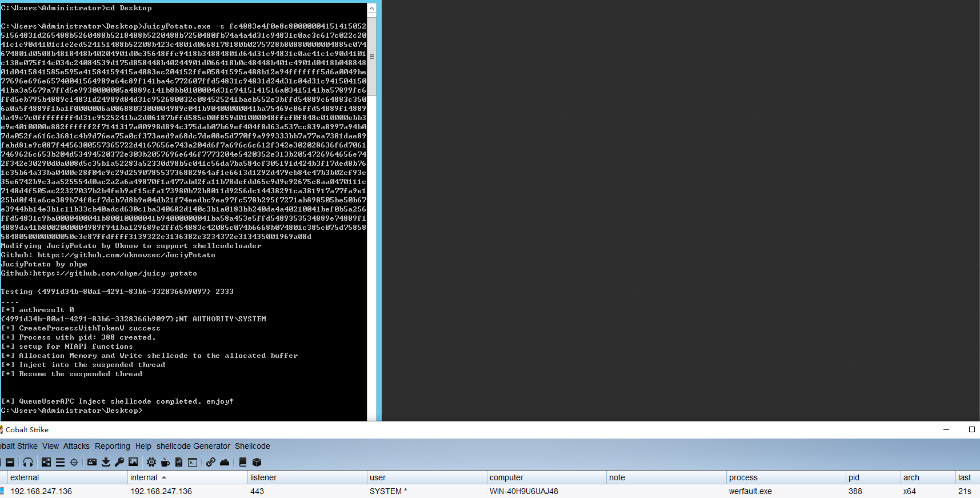Click the gear icon to generate Windows executable

pos(151,462)
